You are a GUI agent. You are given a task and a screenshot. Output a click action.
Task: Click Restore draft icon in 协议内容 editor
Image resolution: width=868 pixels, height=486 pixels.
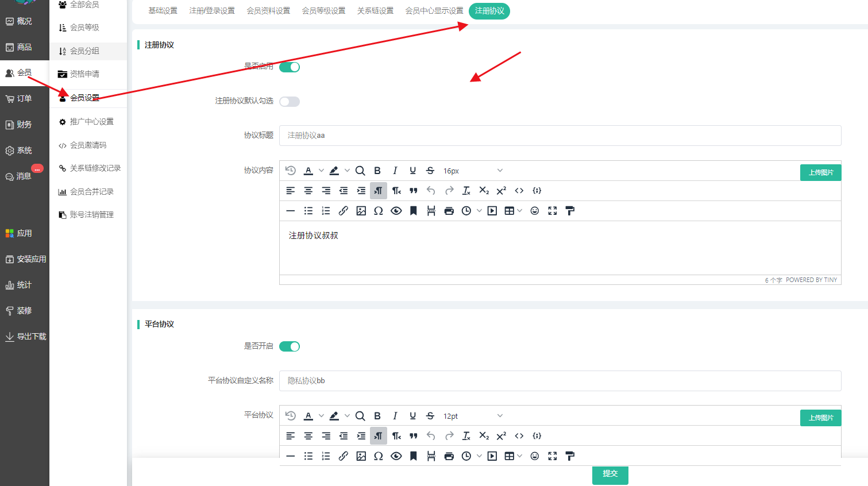pos(291,171)
